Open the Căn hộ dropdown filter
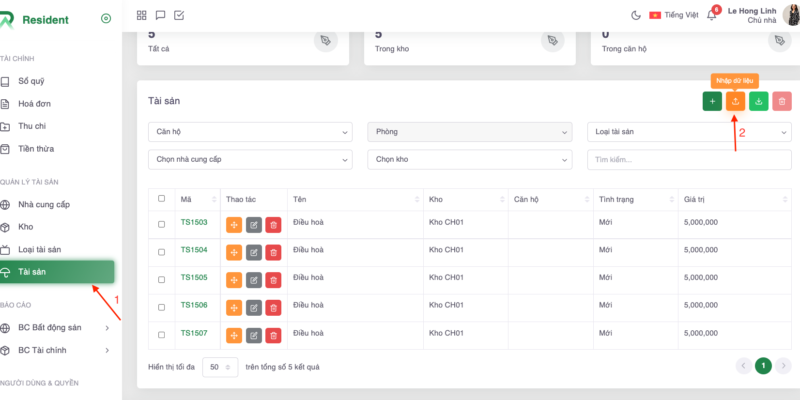 click(250, 132)
